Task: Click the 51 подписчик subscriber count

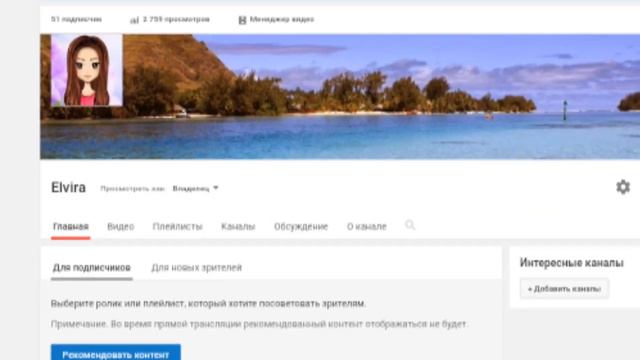Action: [x=76, y=19]
